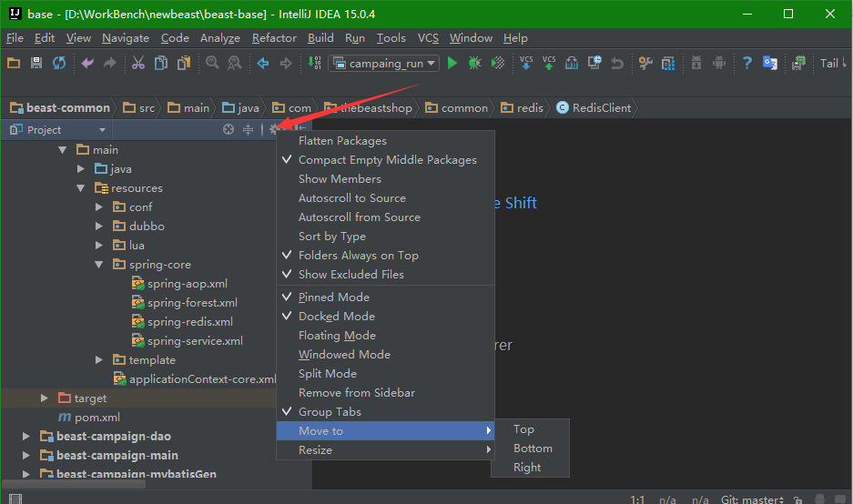Click VCS Update Project icon
This screenshot has width=853, height=504.
click(x=526, y=63)
